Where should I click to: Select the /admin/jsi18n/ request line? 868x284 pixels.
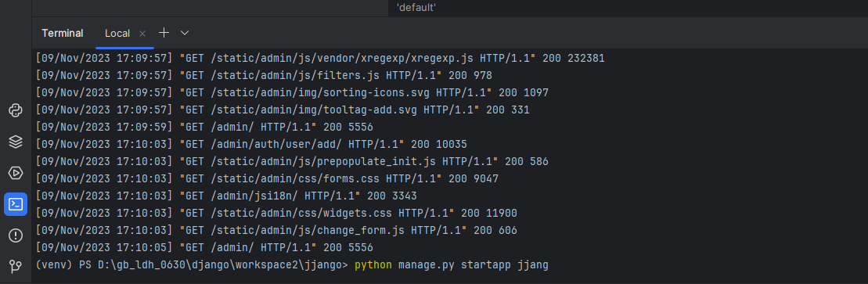point(226,196)
